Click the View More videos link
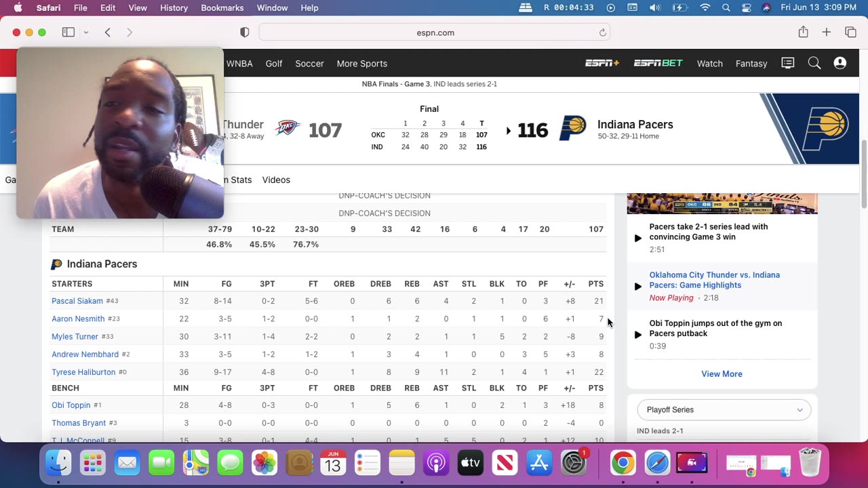 click(x=722, y=373)
